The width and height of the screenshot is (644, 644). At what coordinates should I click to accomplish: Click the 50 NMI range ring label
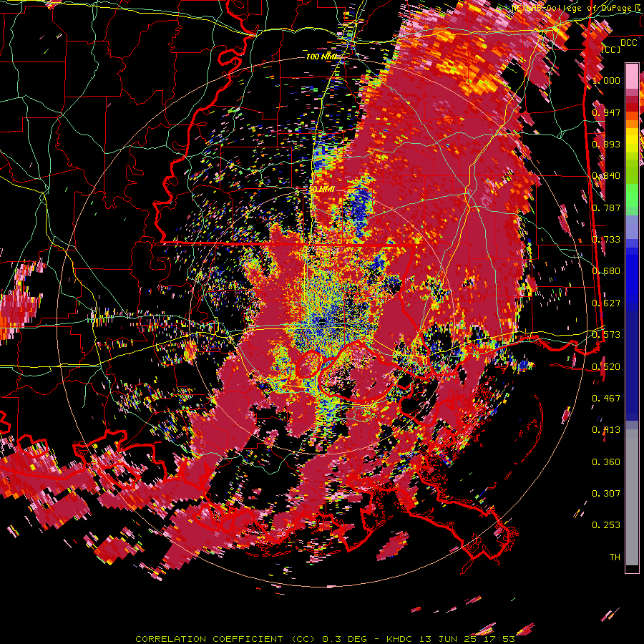pyautogui.click(x=321, y=190)
